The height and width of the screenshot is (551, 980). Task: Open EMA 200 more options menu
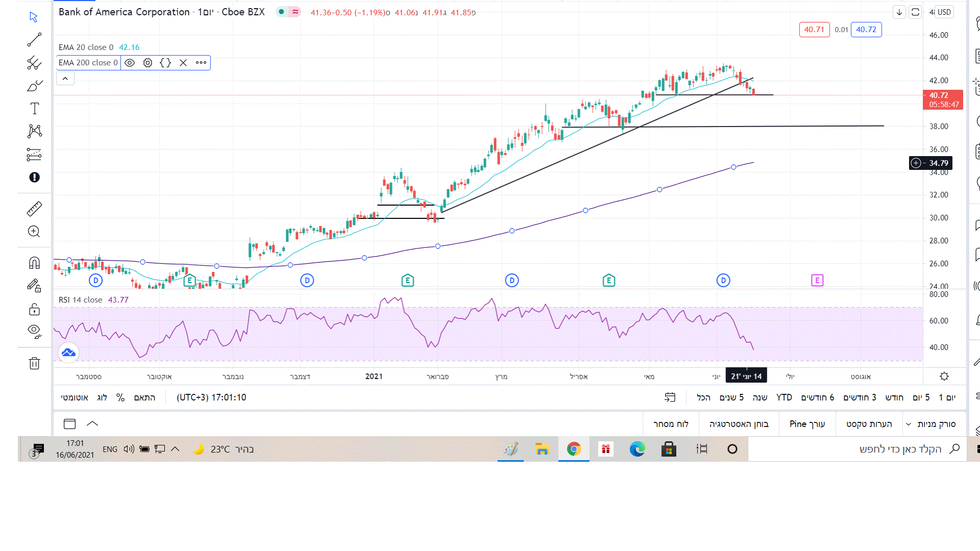click(201, 63)
